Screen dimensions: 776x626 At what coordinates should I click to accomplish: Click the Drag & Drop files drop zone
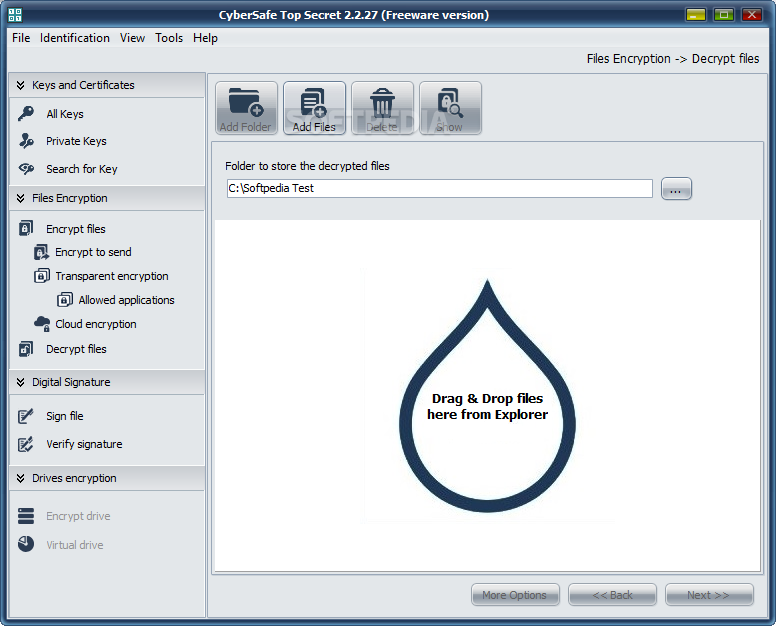tap(487, 396)
